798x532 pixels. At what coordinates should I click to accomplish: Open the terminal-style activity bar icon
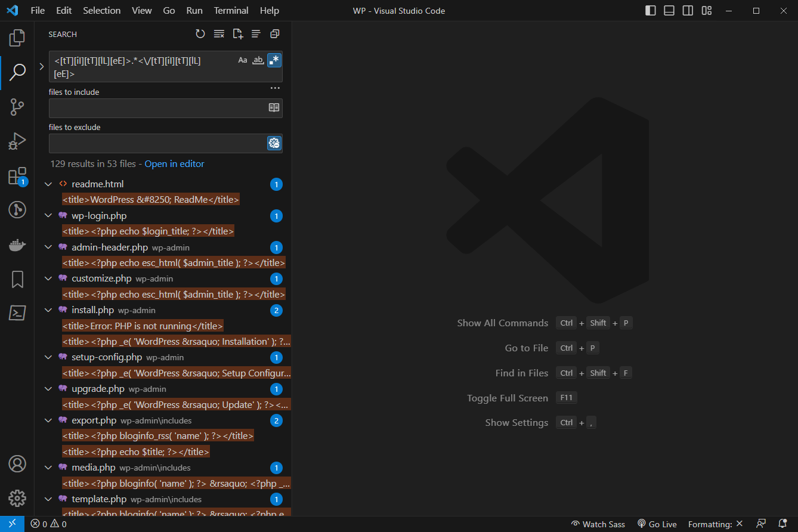click(17, 313)
